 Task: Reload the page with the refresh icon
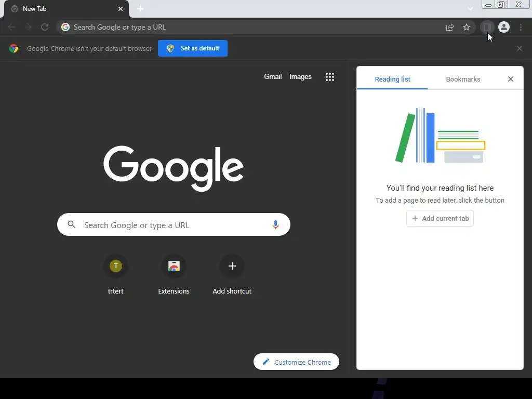(x=45, y=27)
